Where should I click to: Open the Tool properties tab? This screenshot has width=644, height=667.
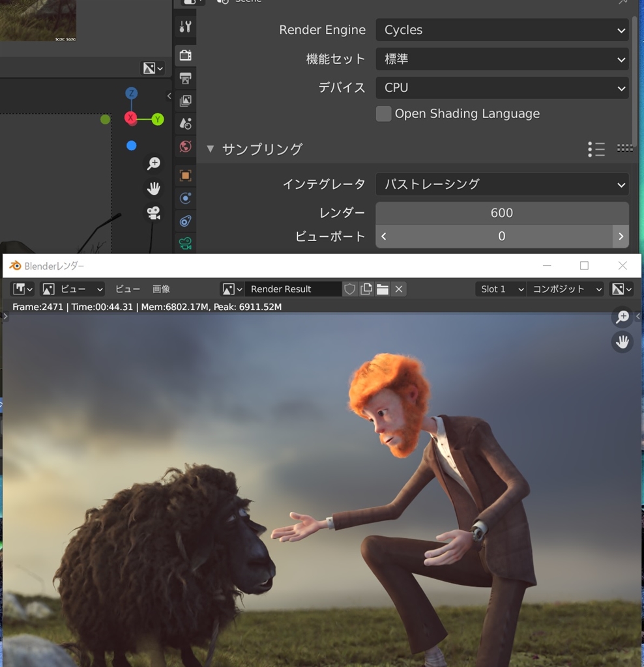click(x=185, y=27)
